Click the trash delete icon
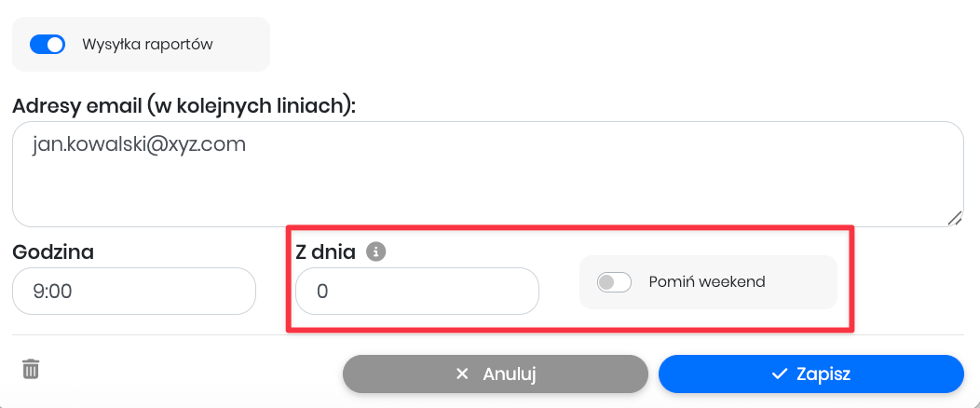This screenshot has height=408, width=980. (x=31, y=369)
